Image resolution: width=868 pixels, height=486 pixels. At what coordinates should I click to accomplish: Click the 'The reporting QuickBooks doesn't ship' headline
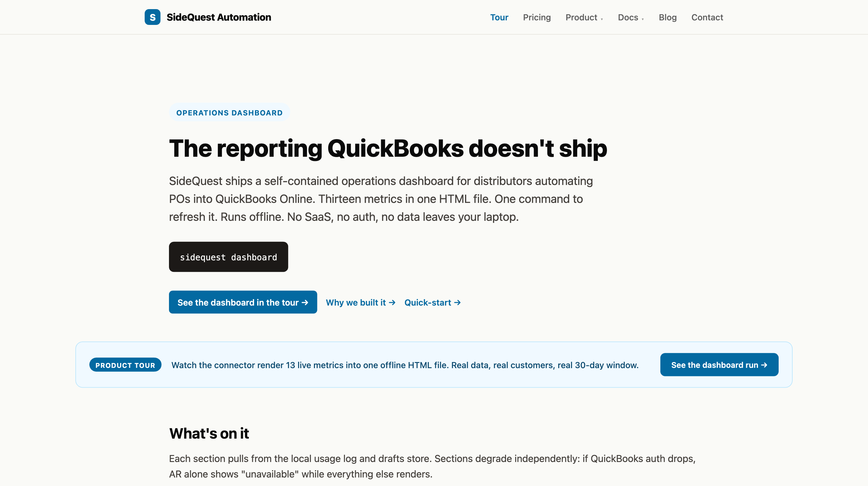tap(388, 148)
